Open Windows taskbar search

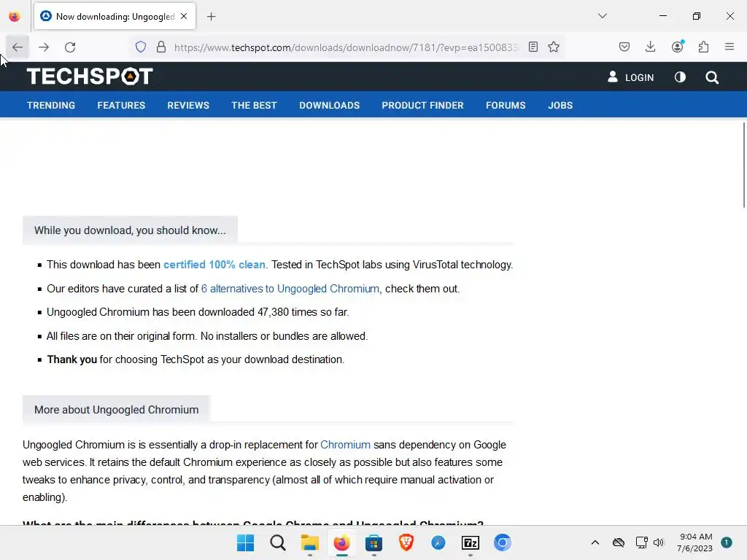pyautogui.click(x=278, y=542)
